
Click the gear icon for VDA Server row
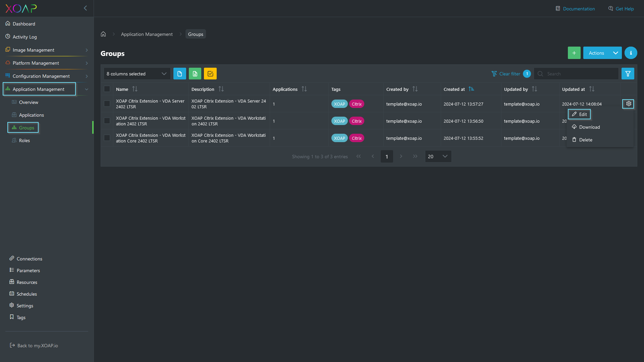[628, 104]
